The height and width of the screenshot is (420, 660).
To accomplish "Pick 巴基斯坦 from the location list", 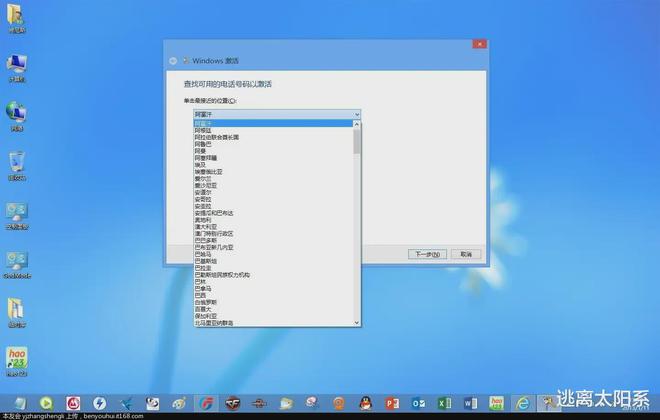I will point(273,261).
